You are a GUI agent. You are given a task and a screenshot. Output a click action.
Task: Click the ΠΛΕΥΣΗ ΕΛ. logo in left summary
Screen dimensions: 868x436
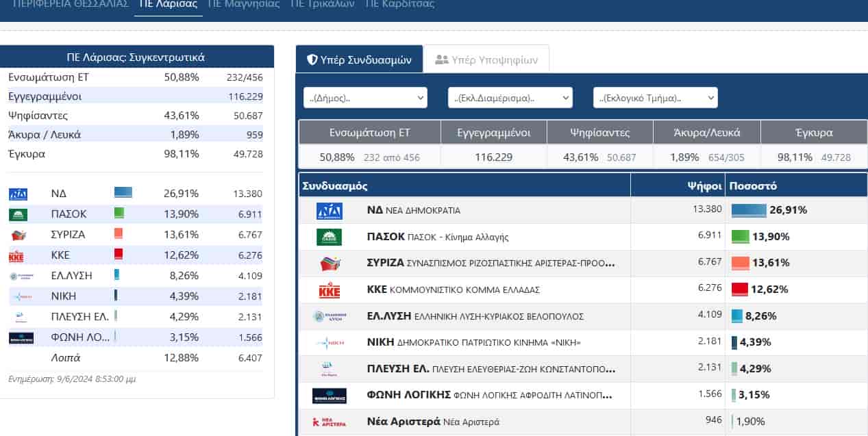coord(20,318)
